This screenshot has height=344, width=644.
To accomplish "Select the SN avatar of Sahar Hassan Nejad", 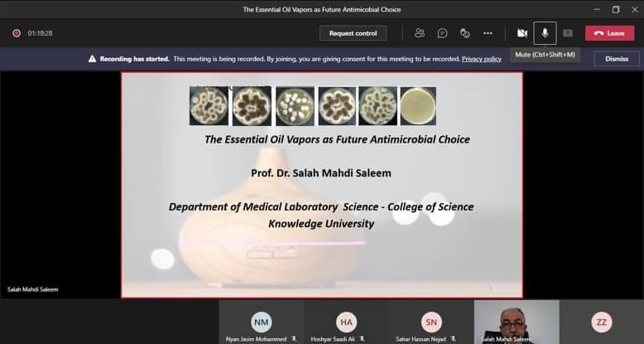I will 431,322.
